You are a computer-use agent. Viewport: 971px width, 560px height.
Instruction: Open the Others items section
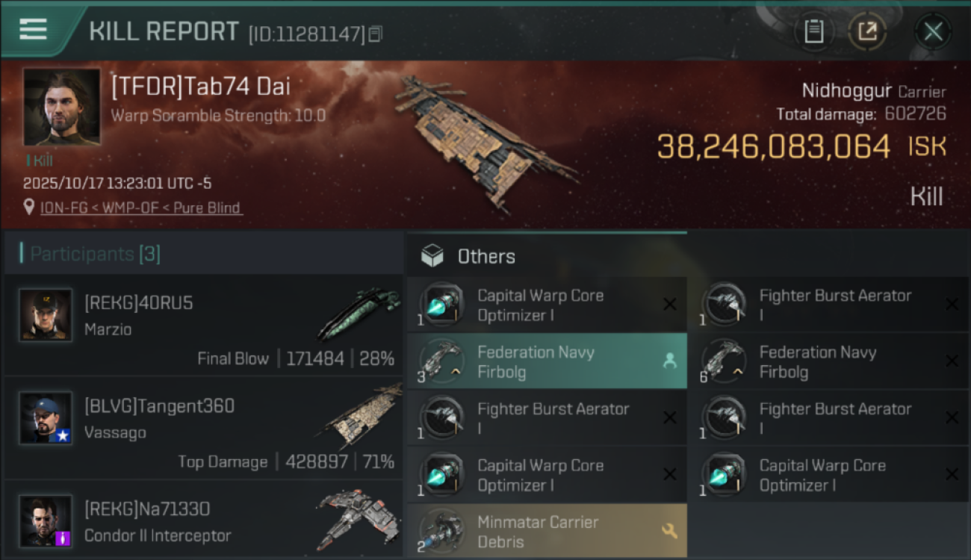tap(485, 257)
